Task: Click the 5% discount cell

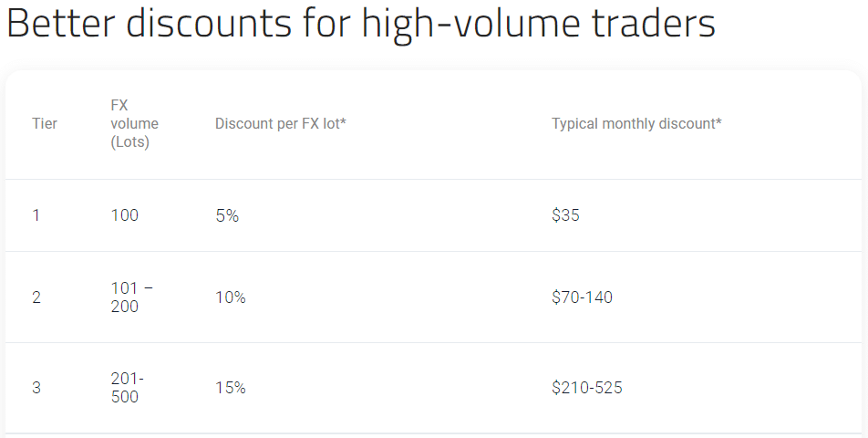Action: pos(227,215)
